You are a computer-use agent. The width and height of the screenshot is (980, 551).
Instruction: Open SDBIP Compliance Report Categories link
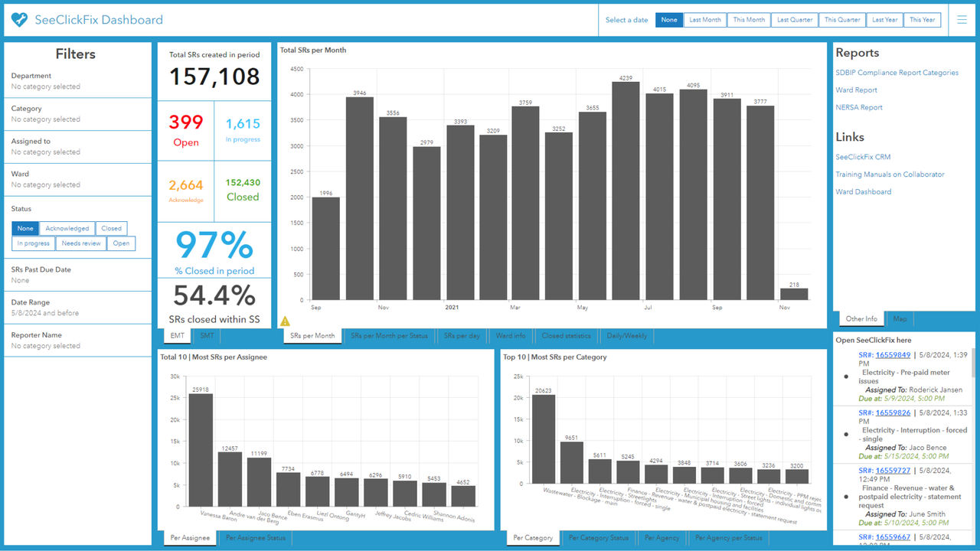897,73
